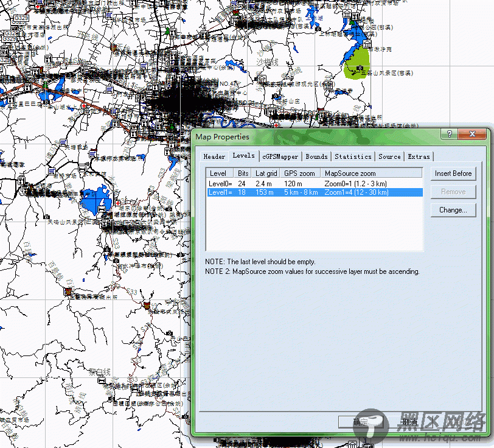Click the 取消 (Cancel) button
Screen dimensions: 494x448
pos(409,422)
